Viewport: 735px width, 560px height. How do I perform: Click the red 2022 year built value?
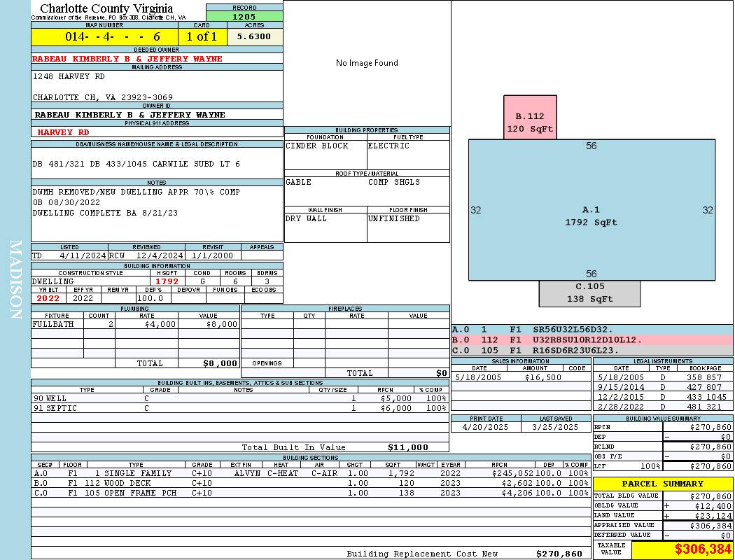(48, 298)
